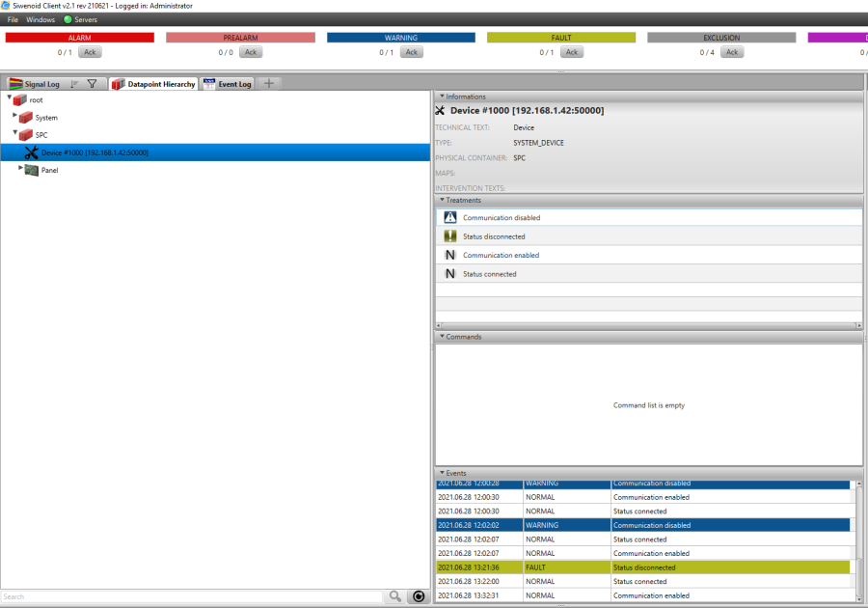Open the File menu
Screen dimensions: 868x608
(x=13, y=19)
